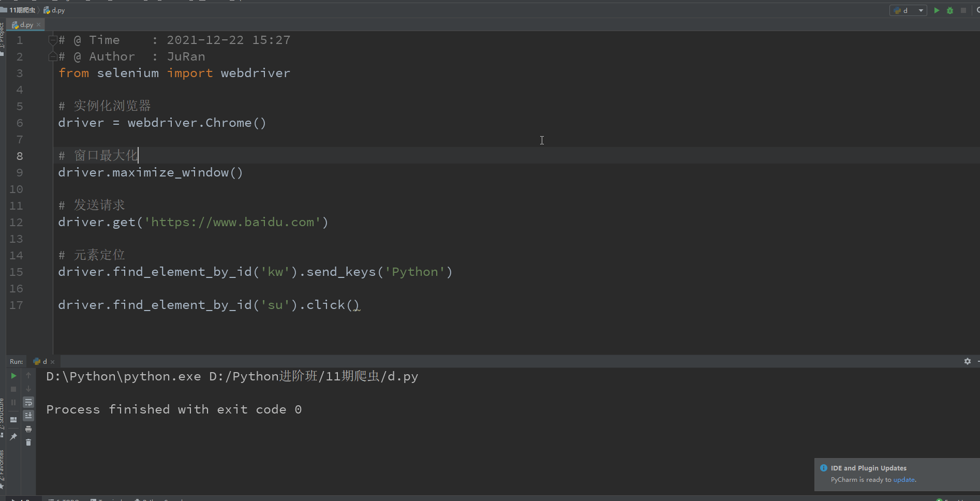Viewport: 980px width, 501px height.
Task: Click the 'Python' string in send_keys
Action: (x=415, y=272)
